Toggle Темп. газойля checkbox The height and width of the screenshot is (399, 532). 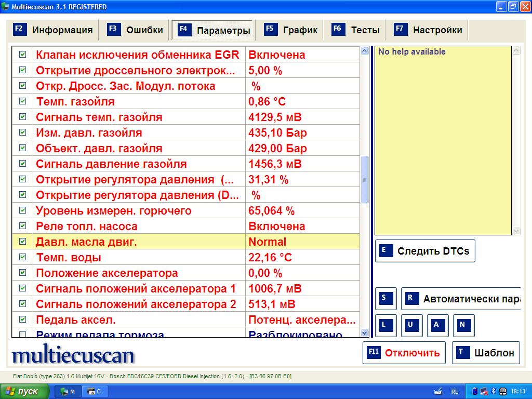click(x=23, y=101)
